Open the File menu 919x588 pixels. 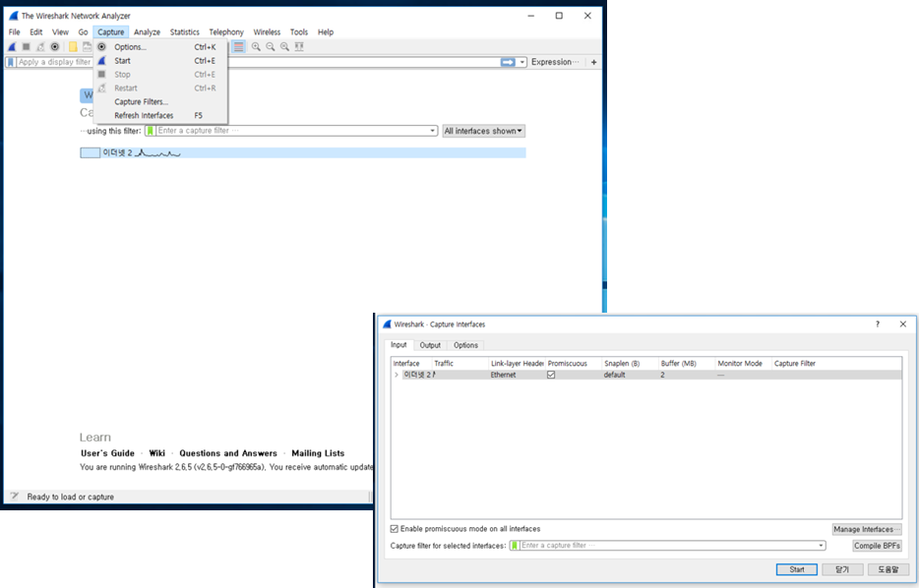pyautogui.click(x=15, y=32)
